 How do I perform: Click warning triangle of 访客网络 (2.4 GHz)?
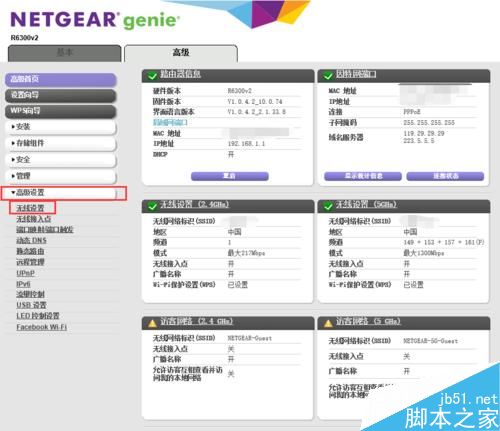pyautogui.click(x=152, y=323)
